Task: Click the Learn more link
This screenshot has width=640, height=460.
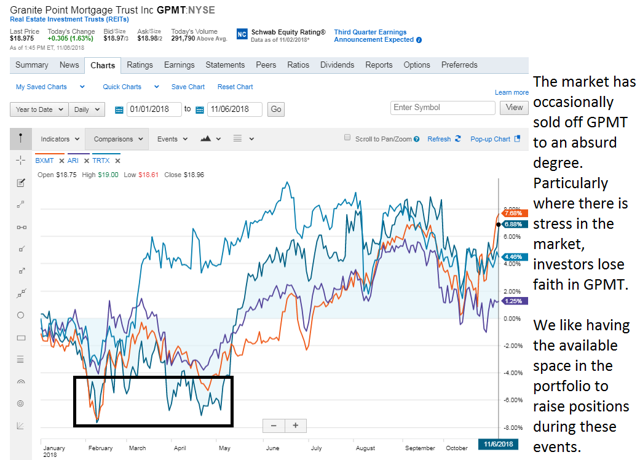Action: point(511,93)
